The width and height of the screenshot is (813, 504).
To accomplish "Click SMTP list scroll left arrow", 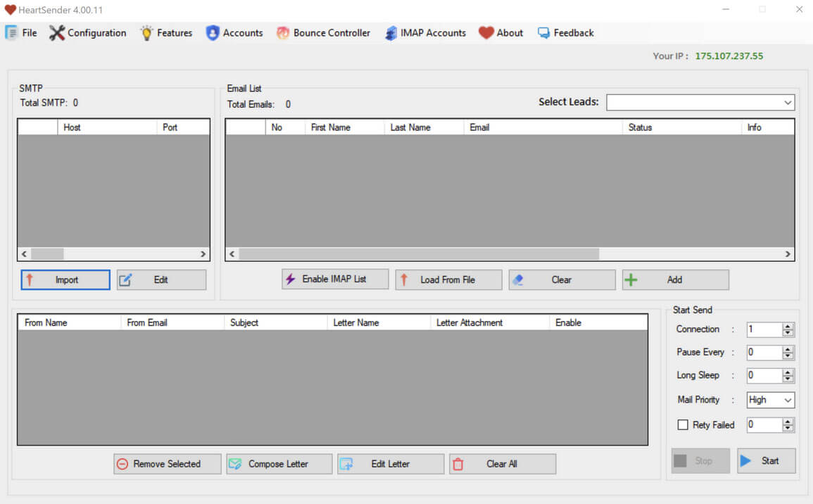I will coord(24,254).
